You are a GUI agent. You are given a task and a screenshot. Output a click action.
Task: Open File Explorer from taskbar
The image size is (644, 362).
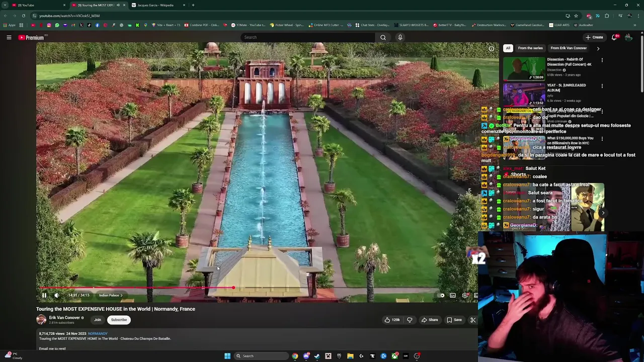[x=350, y=356]
